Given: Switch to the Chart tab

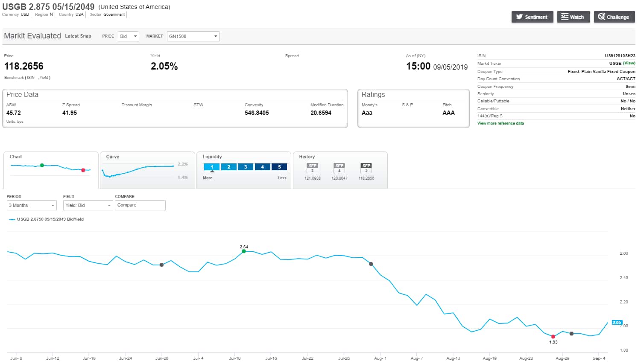Looking at the screenshot, I should point(51,170).
